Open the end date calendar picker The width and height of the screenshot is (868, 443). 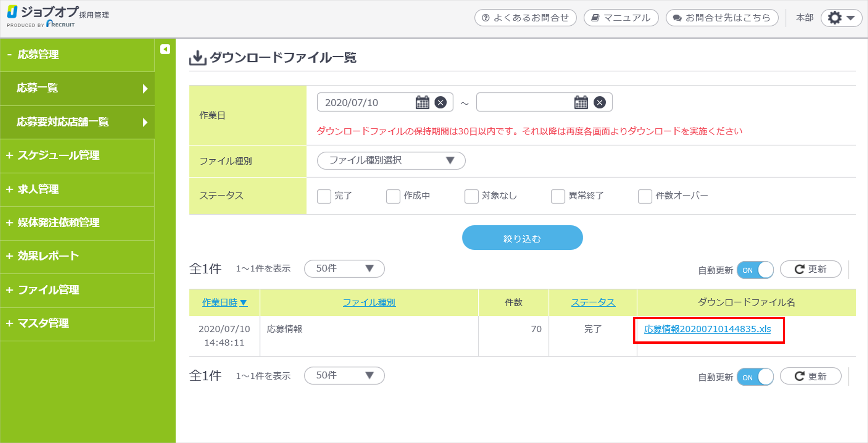581,102
